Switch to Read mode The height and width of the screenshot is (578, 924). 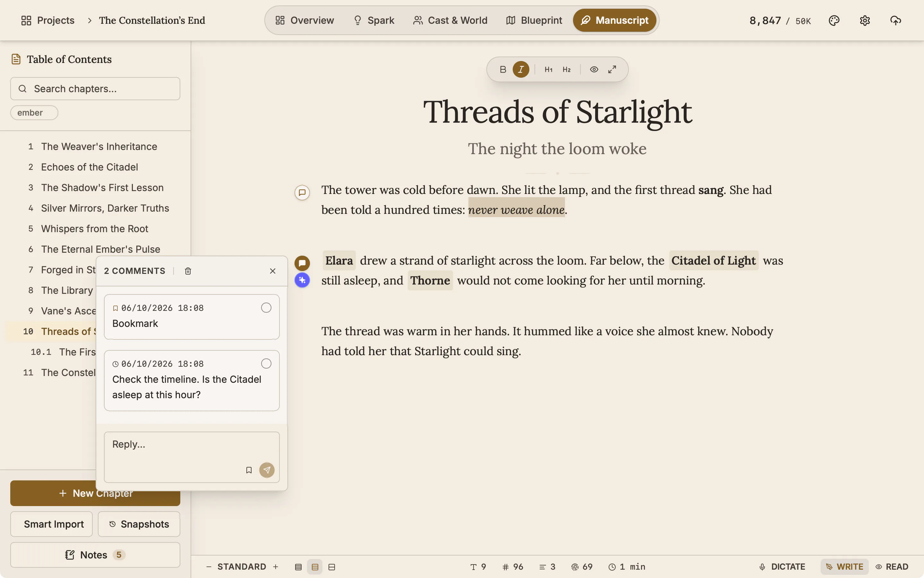(892, 566)
